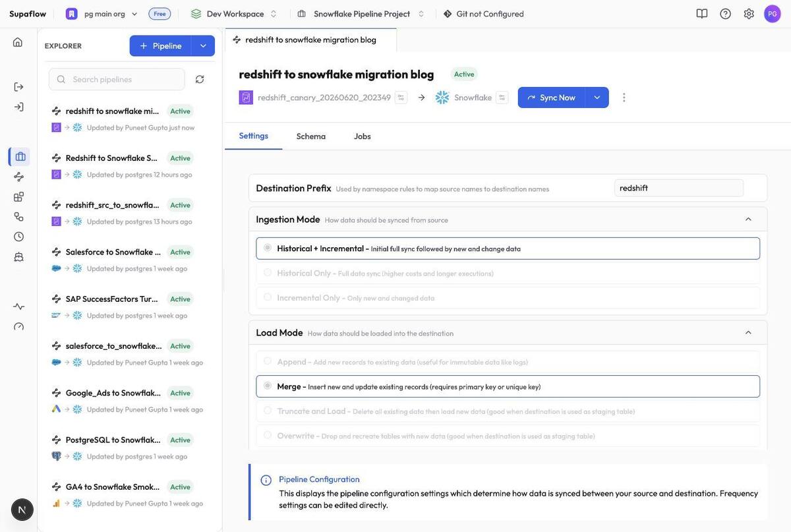Screen dimensions: 791x532
Task: Open the Dev Workspace selector
Action: (234, 14)
